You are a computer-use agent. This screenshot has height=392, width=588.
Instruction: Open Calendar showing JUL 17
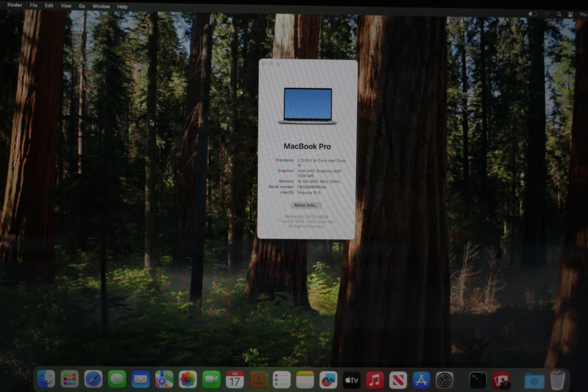point(235,379)
